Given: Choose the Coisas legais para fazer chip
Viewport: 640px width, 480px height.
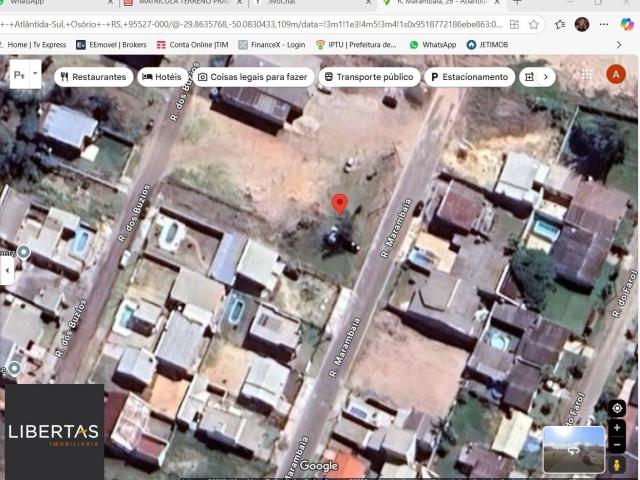Looking at the screenshot, I should tap(253, 77).
